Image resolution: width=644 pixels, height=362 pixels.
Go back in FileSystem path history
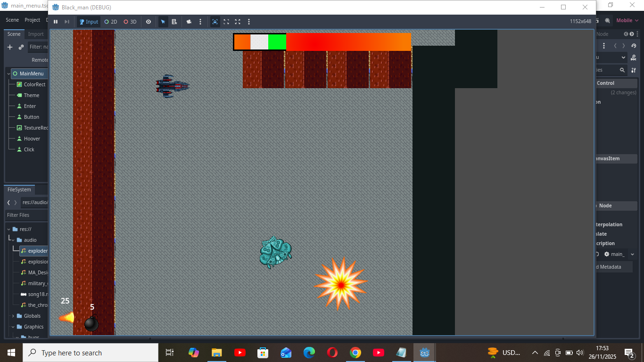8,202
